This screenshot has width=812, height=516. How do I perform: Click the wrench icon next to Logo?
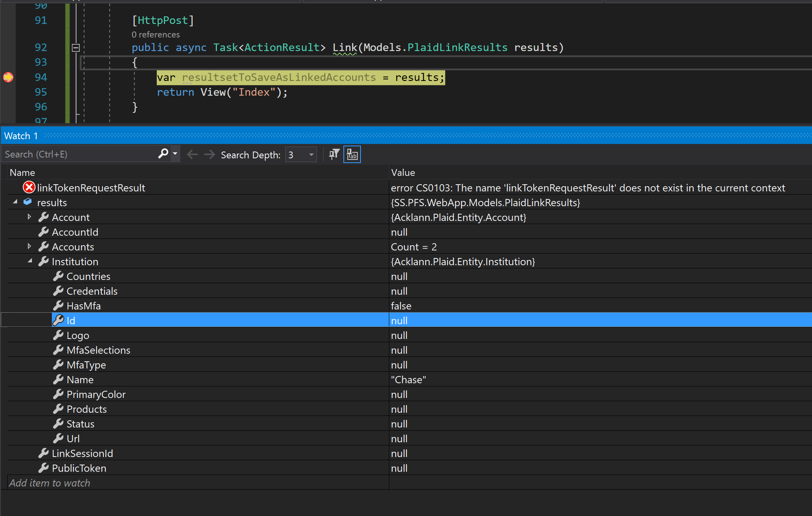(x=58, y=335)
